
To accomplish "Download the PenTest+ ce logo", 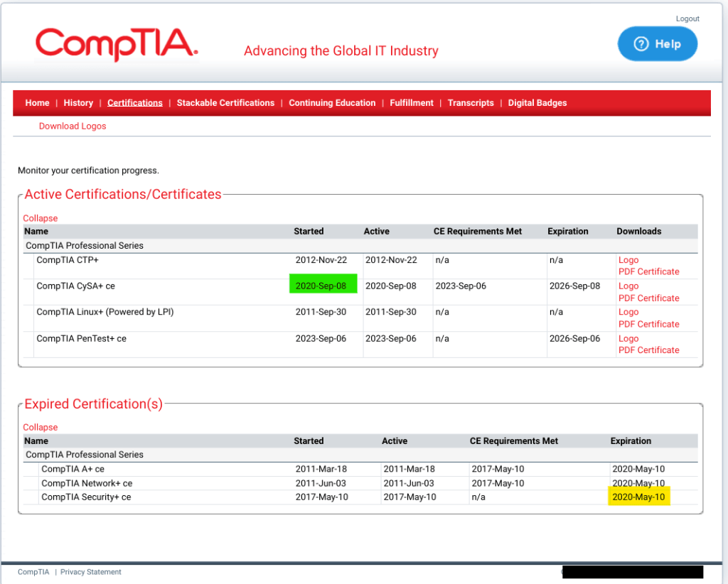I will point(628,339).
